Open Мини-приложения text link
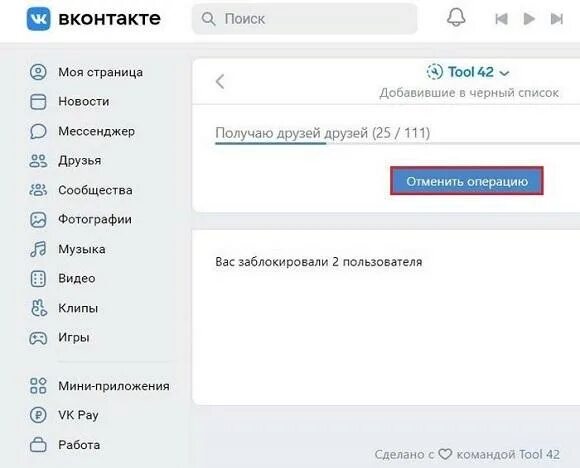The image size is (580, 468). 114,386
